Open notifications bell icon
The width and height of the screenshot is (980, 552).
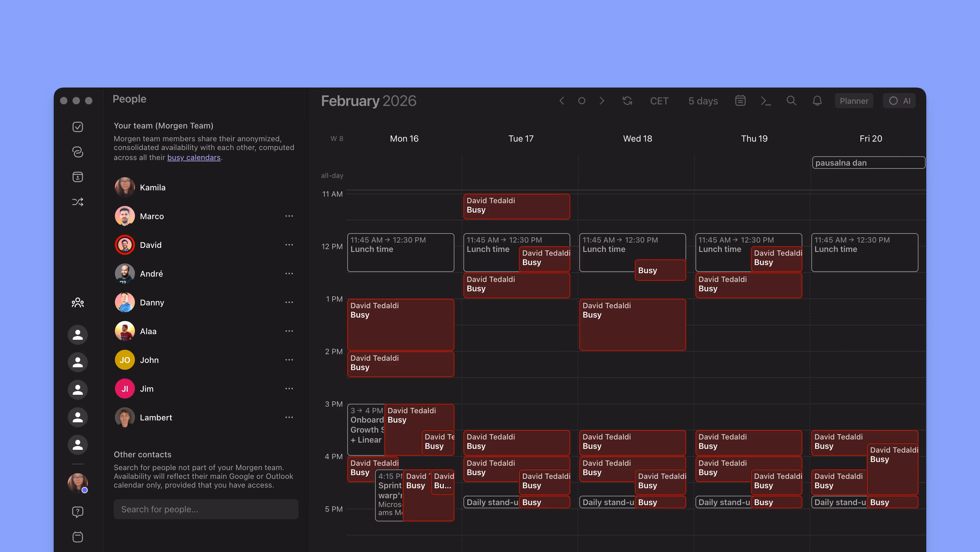coord(817,101)
